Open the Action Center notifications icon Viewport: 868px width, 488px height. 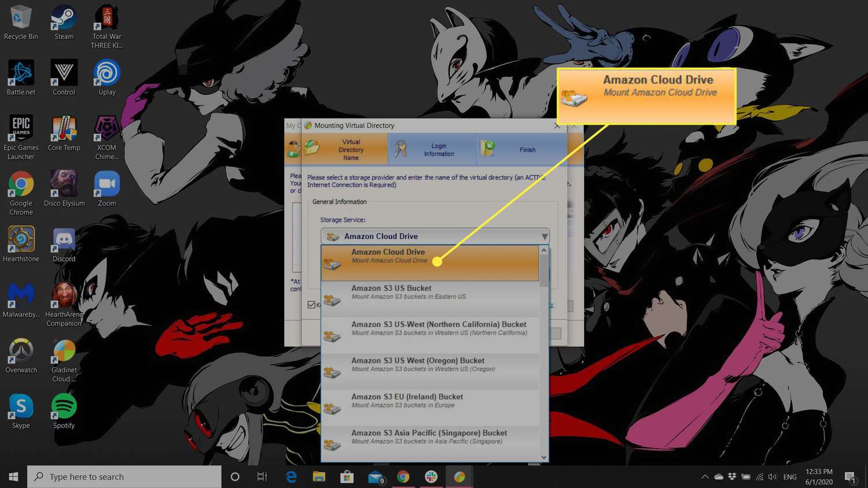pyautogui.click(x=851, y=477)
